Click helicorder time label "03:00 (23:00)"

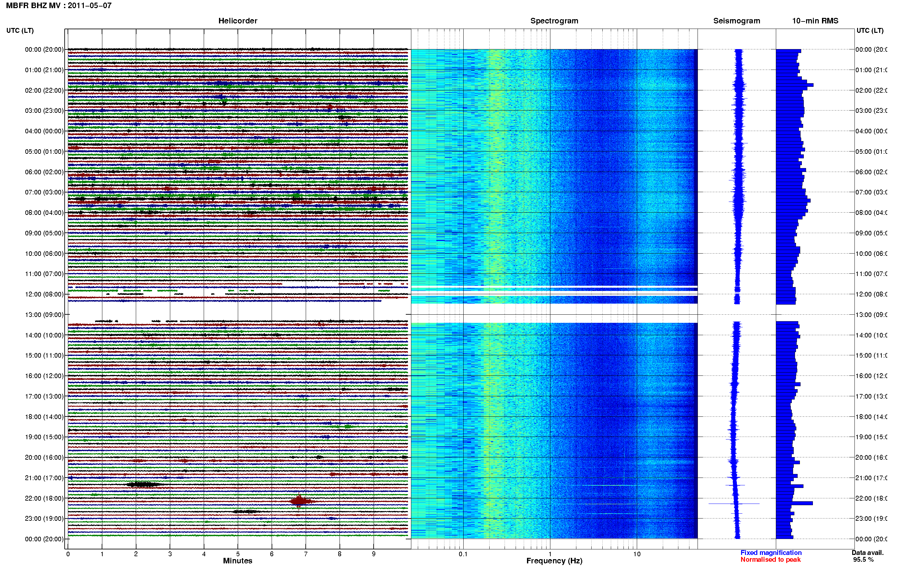point(44,111)
